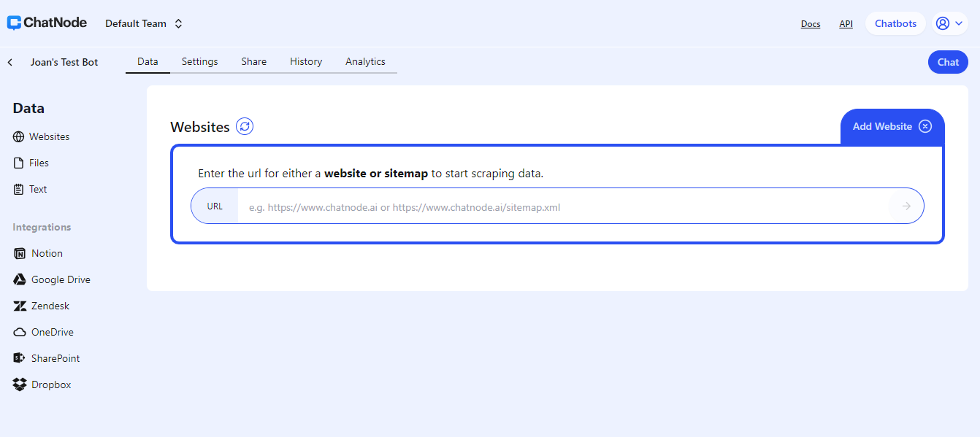Switch to the Settings tab

(x=199, y=61)
